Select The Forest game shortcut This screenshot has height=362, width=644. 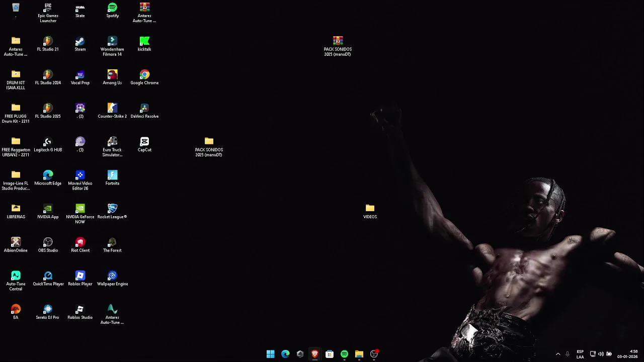(112, 245)
